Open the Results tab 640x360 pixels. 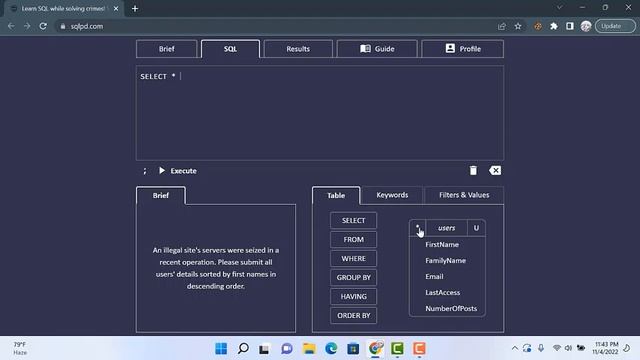(x=298, y=49)
